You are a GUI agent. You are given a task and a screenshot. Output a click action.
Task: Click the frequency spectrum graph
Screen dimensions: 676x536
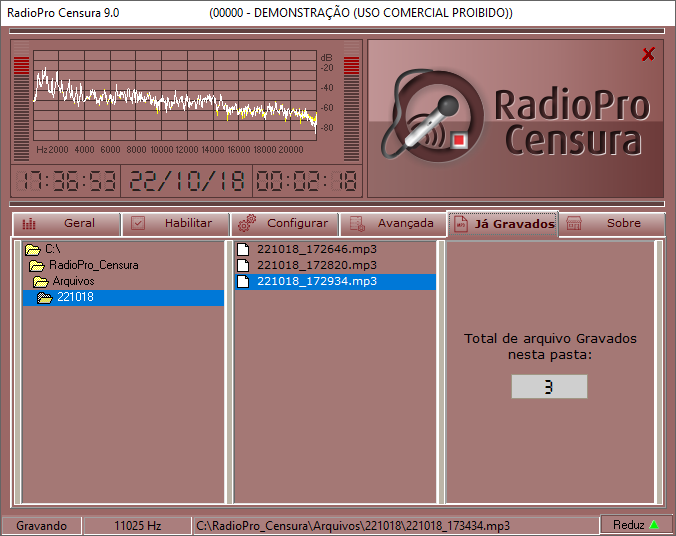(x=175, y=95)
